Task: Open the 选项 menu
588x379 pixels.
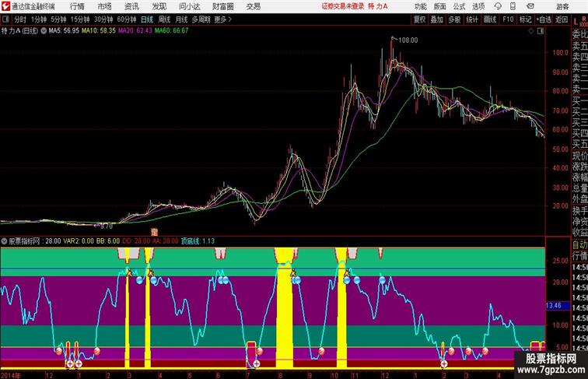Action: tap(478, 6)
